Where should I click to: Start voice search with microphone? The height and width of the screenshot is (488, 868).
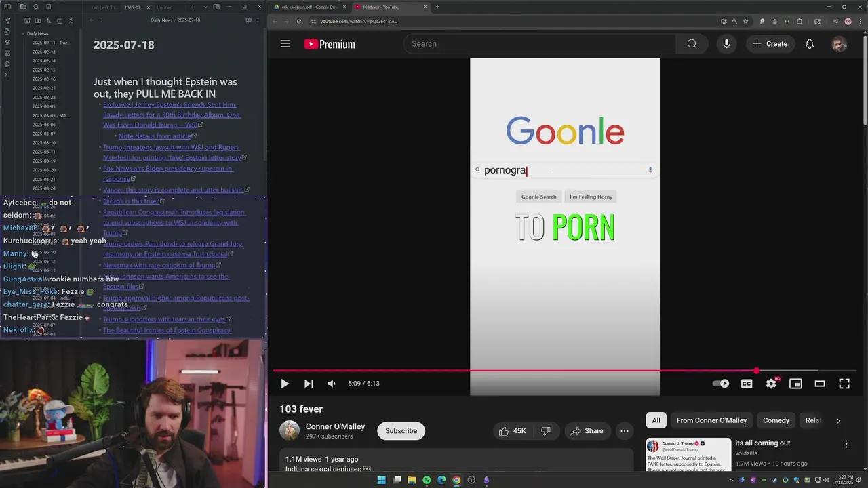tap(726, 44)
